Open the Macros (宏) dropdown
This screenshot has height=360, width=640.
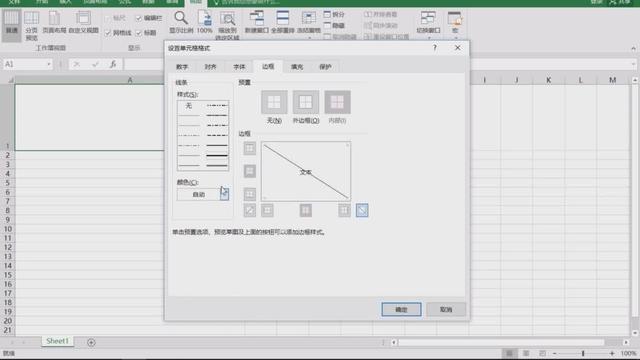click(x=455, y=24)
